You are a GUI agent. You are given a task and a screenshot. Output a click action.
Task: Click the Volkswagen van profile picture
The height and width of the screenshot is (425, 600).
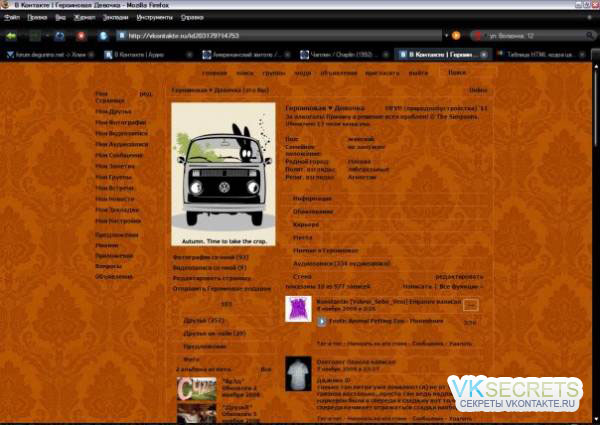click(x=223, y=174)
